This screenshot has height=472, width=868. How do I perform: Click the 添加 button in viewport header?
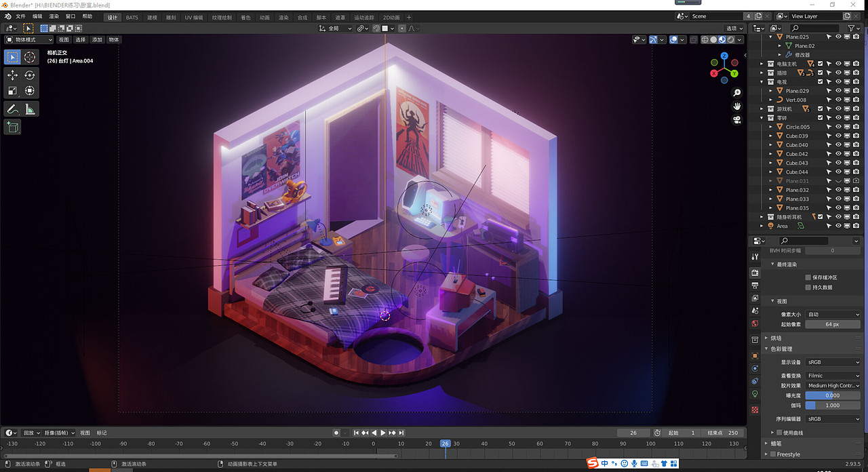(98, 40)
